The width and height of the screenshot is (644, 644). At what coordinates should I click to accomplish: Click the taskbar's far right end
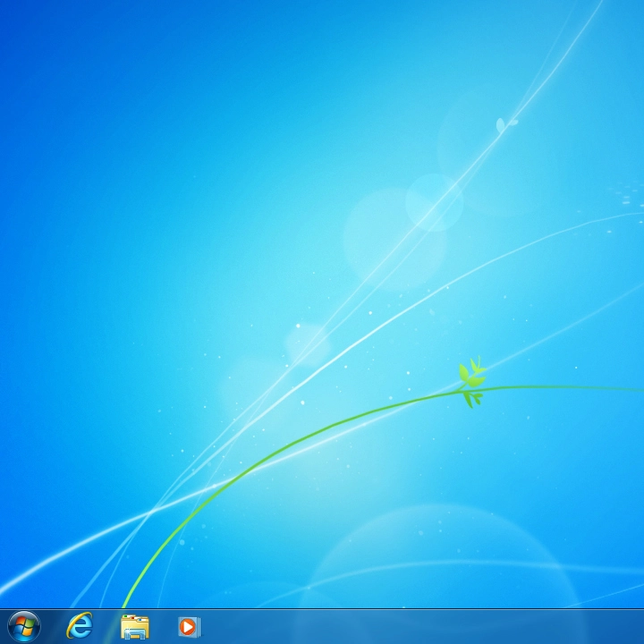tap(637, 626)
